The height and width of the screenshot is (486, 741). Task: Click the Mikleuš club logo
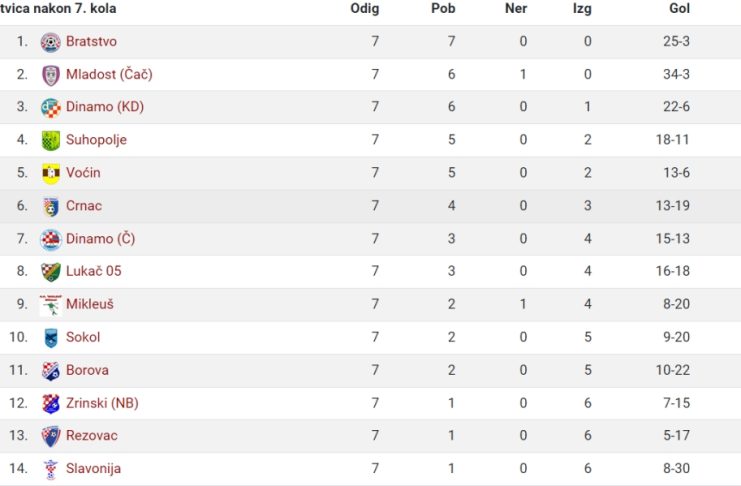coord(51,305)
